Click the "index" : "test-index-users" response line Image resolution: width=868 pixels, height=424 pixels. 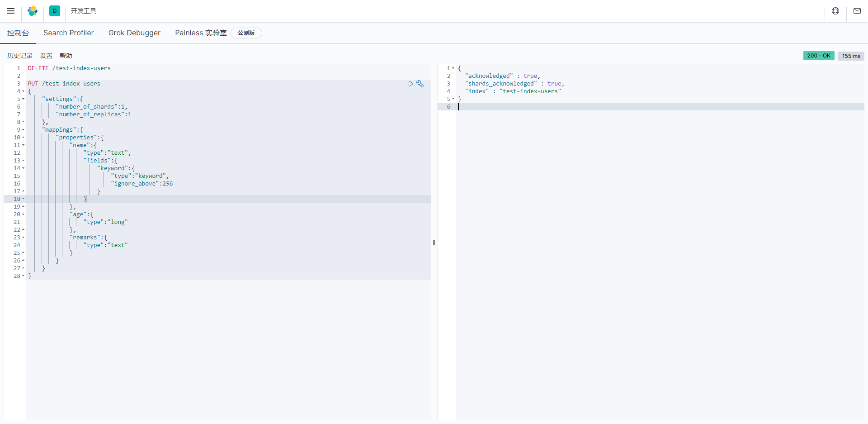pos(513,91)
